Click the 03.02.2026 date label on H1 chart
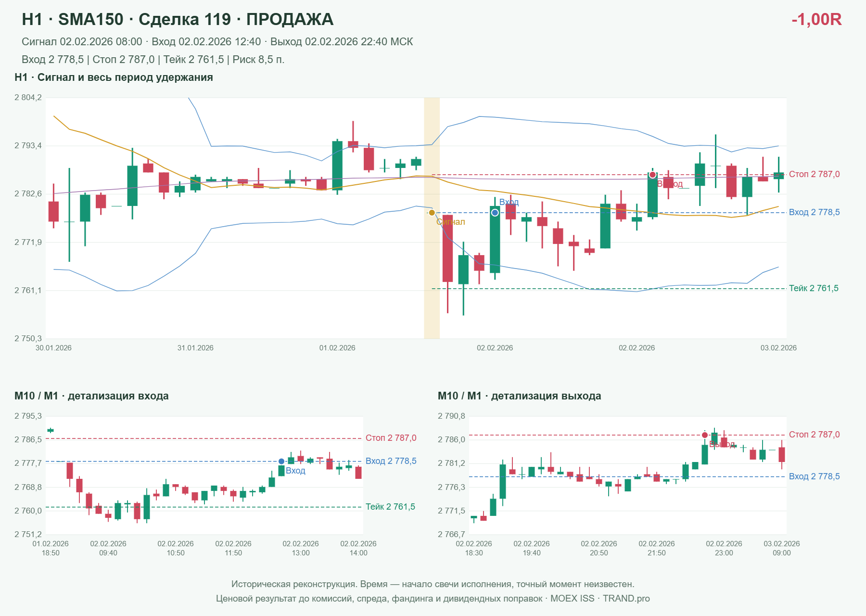 [778, 348]
